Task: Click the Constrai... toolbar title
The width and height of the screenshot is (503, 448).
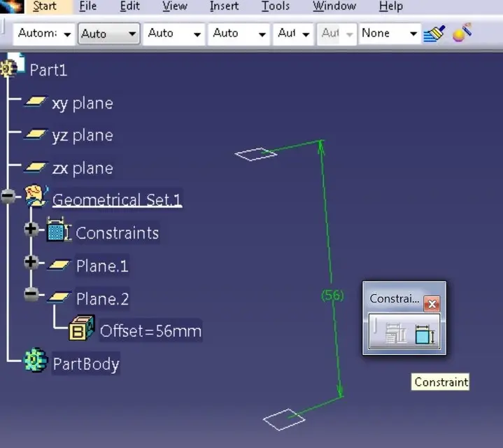Action: point(395,299)
